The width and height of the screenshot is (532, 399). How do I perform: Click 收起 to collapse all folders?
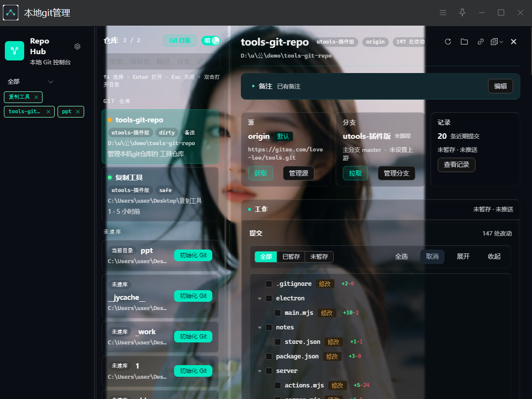[494, 256]
